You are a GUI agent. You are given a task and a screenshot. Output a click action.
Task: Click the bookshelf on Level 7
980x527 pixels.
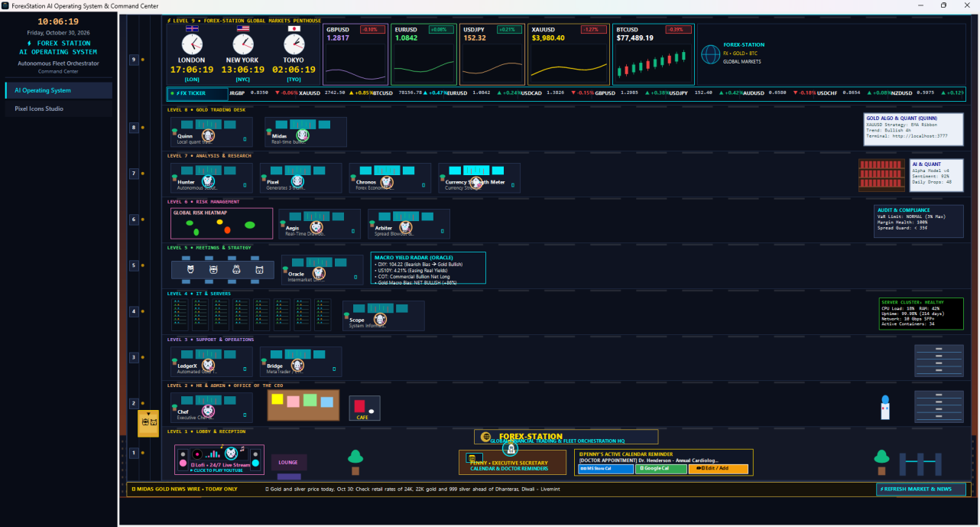pos(881,175)
